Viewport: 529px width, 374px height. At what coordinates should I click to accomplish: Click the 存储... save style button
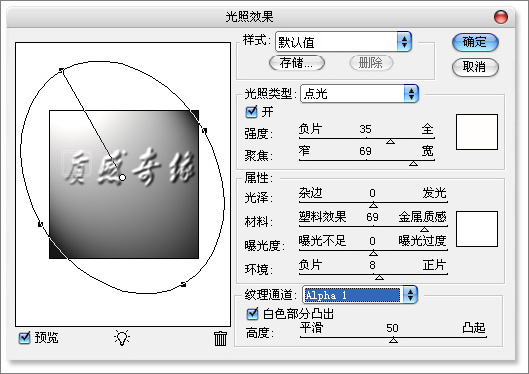pyautogui.click(x=297, y=63)
